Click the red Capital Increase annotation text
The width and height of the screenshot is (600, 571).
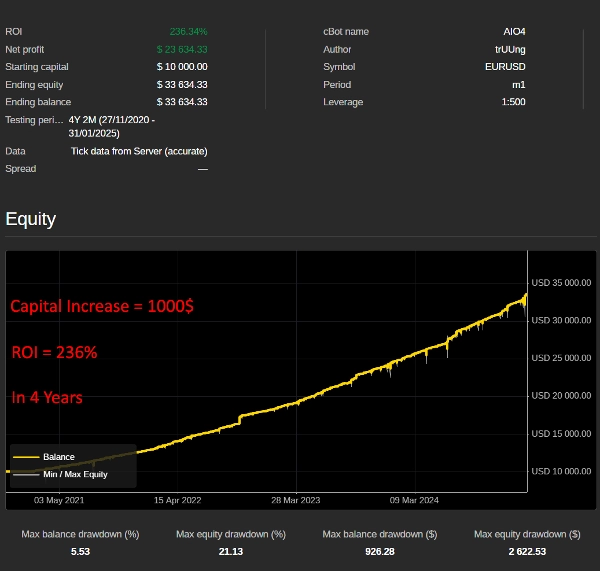pyautogui.click(x=102, y=307)
